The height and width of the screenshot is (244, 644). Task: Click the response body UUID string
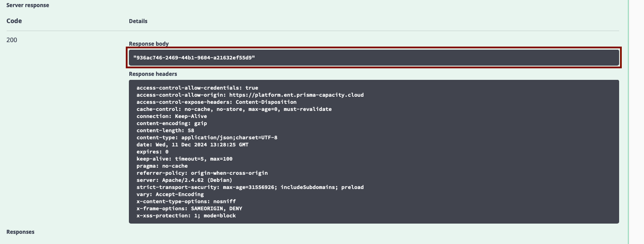194,58
